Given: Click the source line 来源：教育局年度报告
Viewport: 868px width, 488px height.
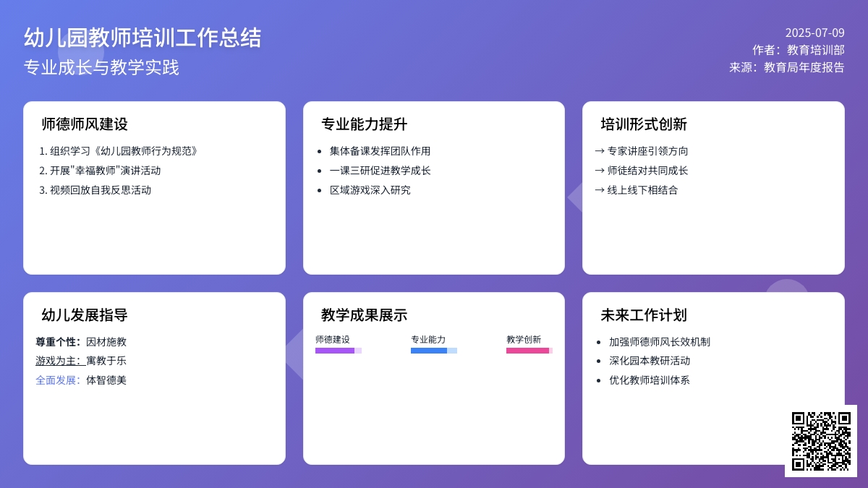Looking at the screenshot, I should coord(787,67).
